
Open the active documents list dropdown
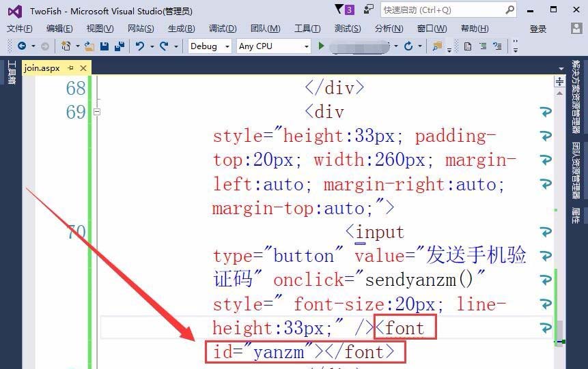click(561, 69)
